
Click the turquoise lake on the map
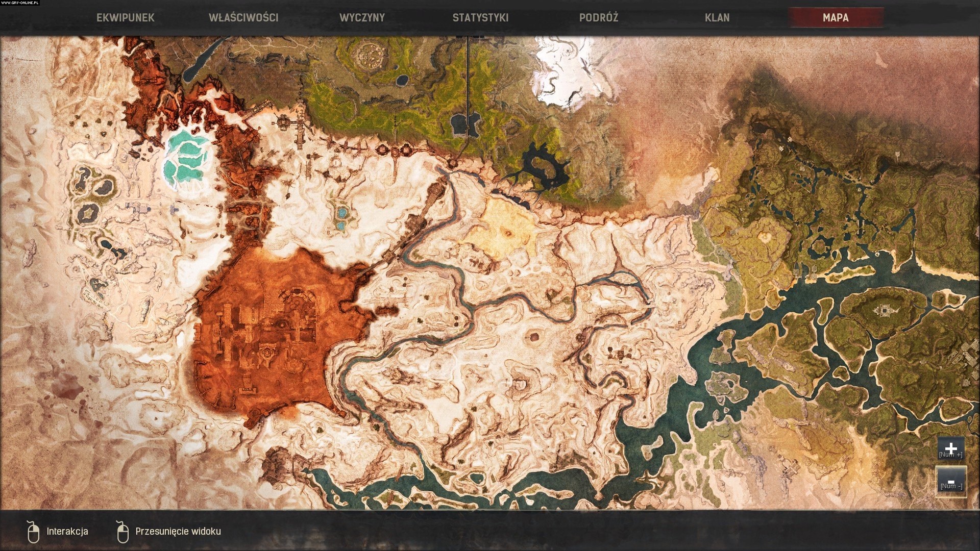click(186, 156)
